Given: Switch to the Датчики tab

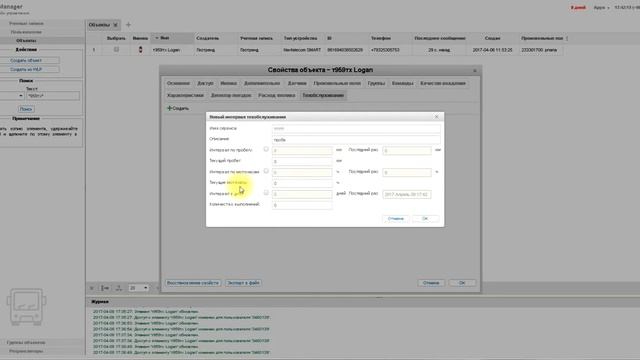Looking at the screenshot, I should [x=297, y=83].
